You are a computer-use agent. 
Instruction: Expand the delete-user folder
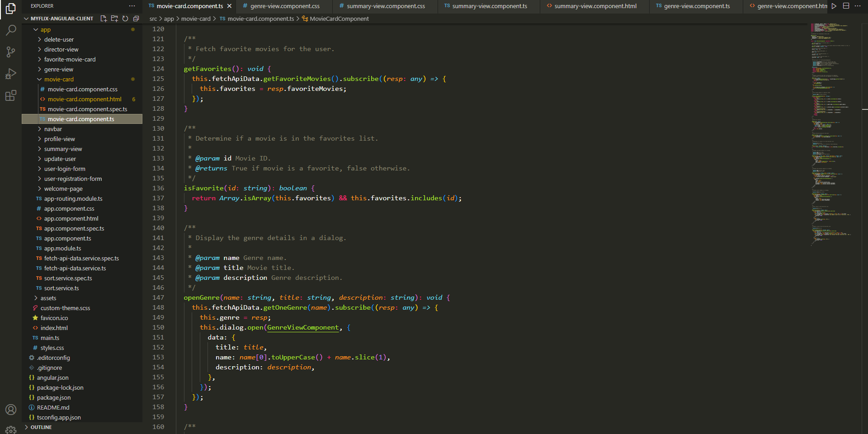pos(82,39)
